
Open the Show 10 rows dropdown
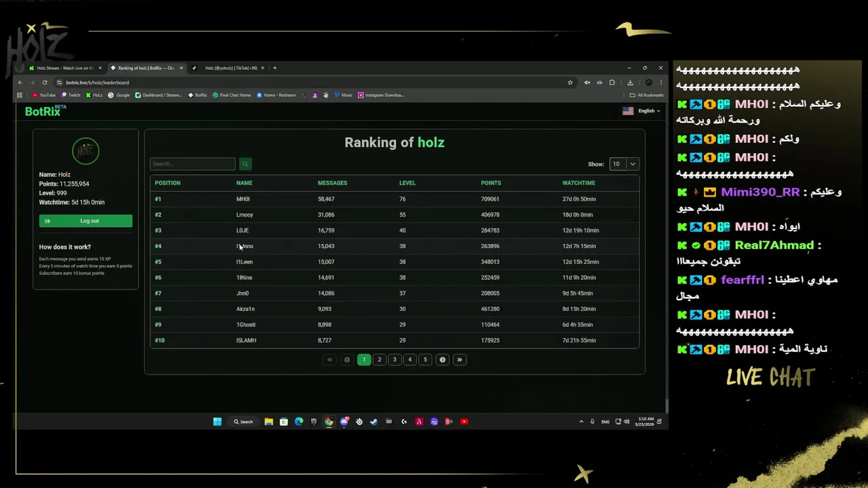[x=624, y=164]
